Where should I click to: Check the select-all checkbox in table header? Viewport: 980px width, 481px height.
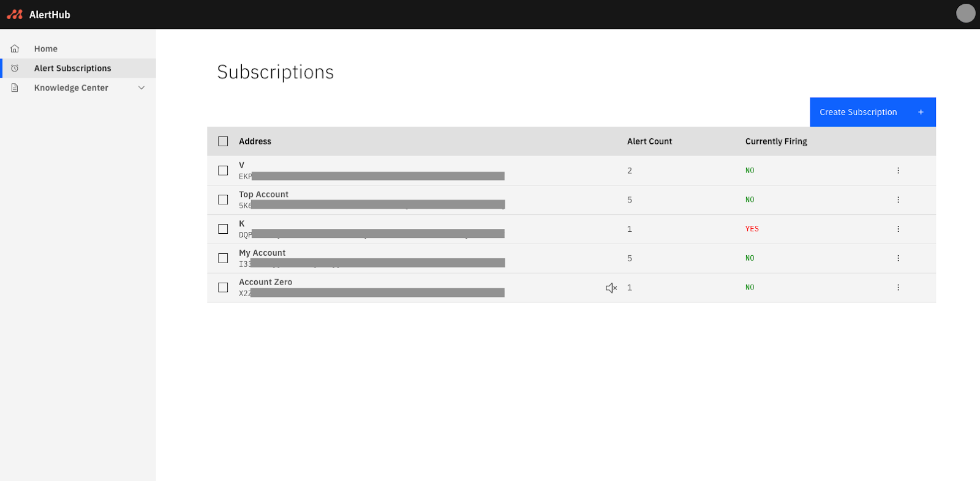pos(222,141)
